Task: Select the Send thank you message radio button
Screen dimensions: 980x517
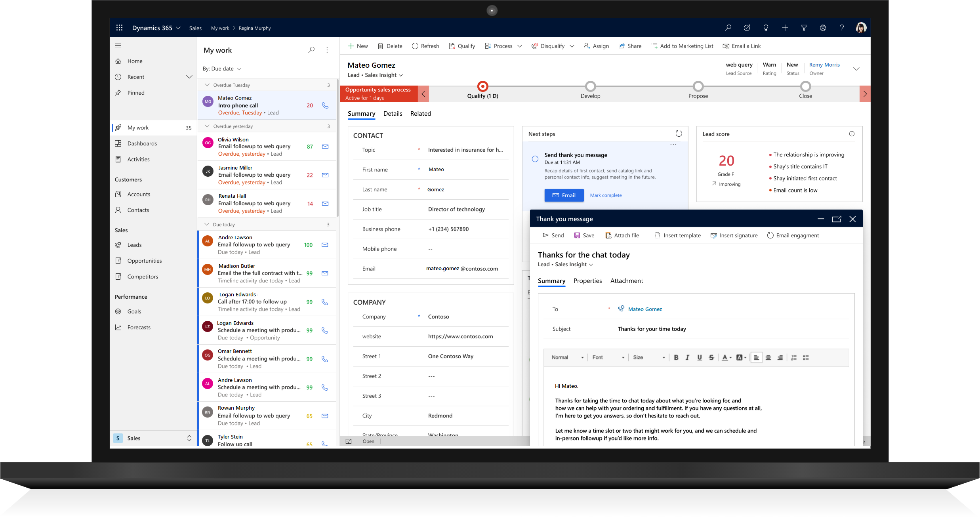Action: point(536,158)
